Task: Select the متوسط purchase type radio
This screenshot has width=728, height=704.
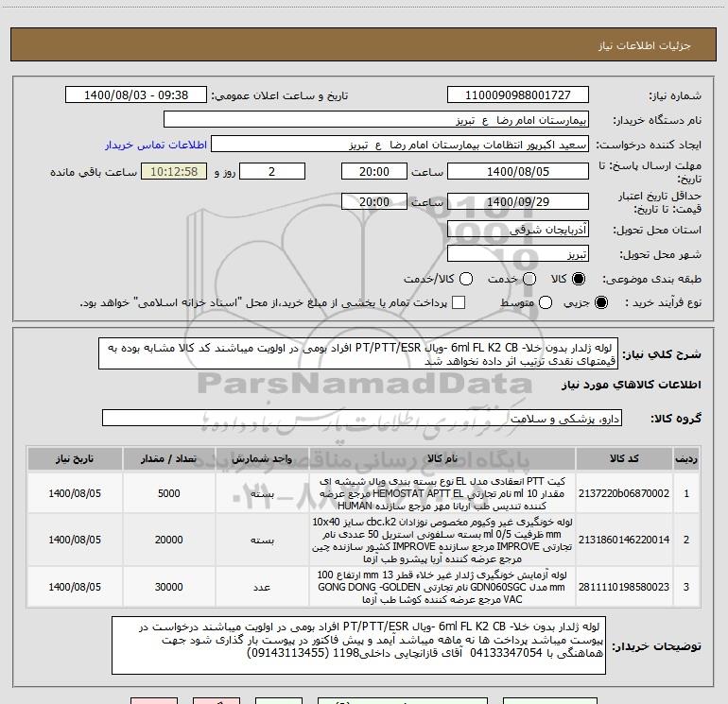Action: (546, 302)
